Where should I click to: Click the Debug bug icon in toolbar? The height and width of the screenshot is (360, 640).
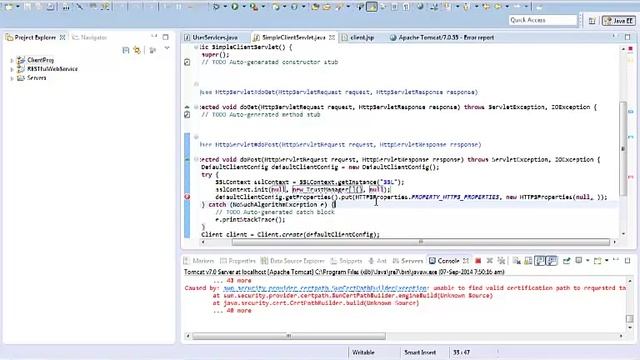tap(217, 7)
